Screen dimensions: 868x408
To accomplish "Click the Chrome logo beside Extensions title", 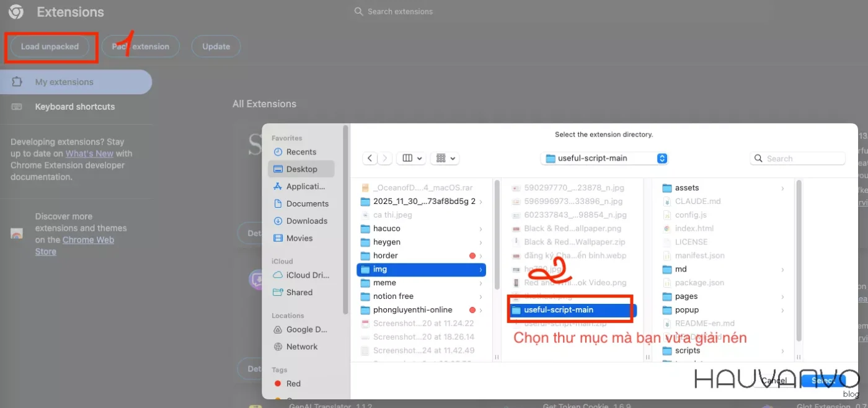I will [16, 12].
